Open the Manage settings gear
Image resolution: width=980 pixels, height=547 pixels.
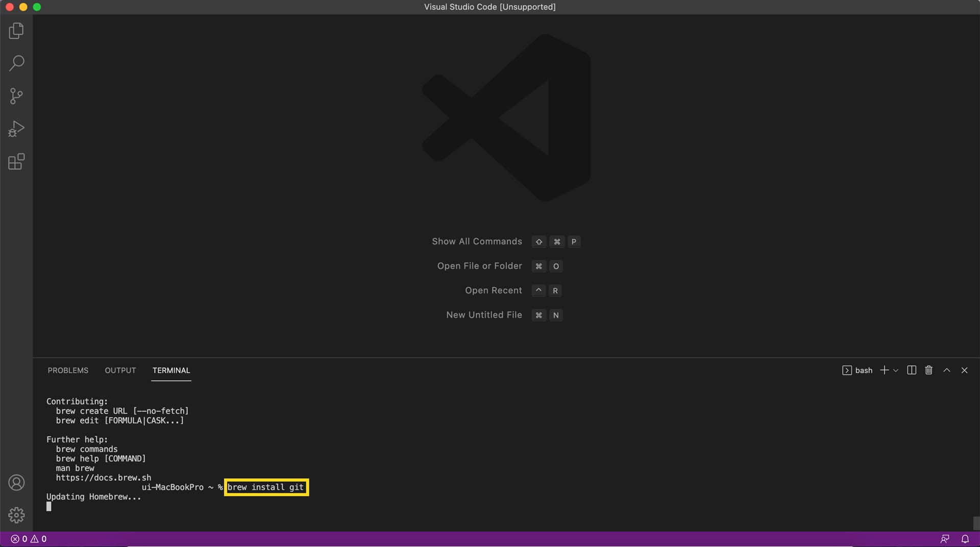point(16,515)
